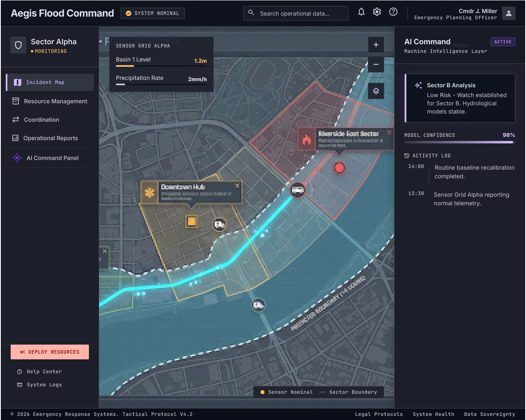Go to Resource Management

coord(50,101)
